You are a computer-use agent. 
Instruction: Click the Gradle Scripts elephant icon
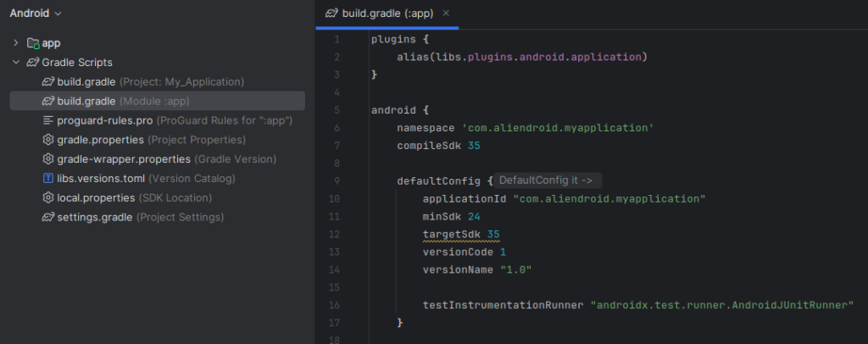33,63
